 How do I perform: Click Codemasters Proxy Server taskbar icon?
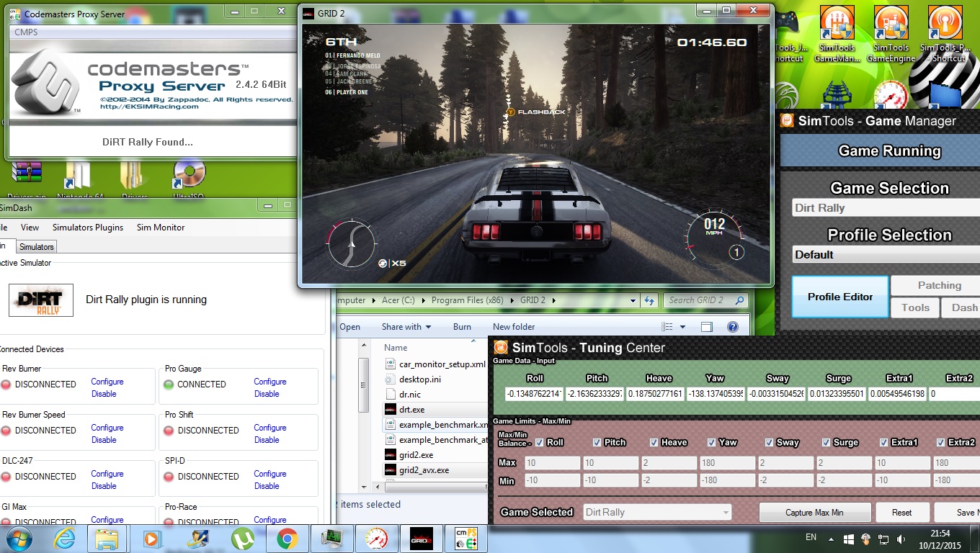point(465,538)
